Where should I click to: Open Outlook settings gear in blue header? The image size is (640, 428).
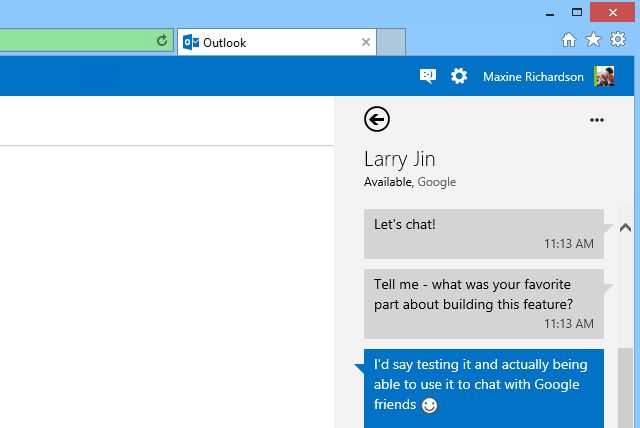pos(459,76)
